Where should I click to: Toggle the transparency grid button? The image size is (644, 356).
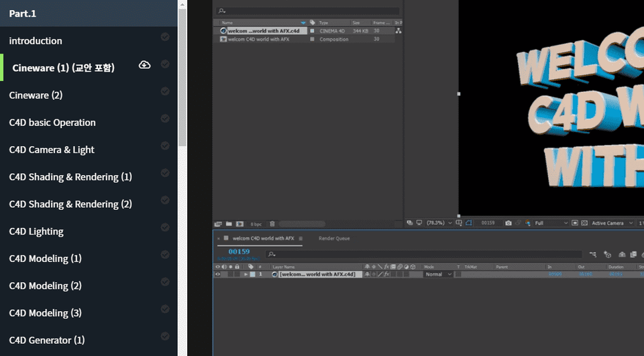[584, 223]
